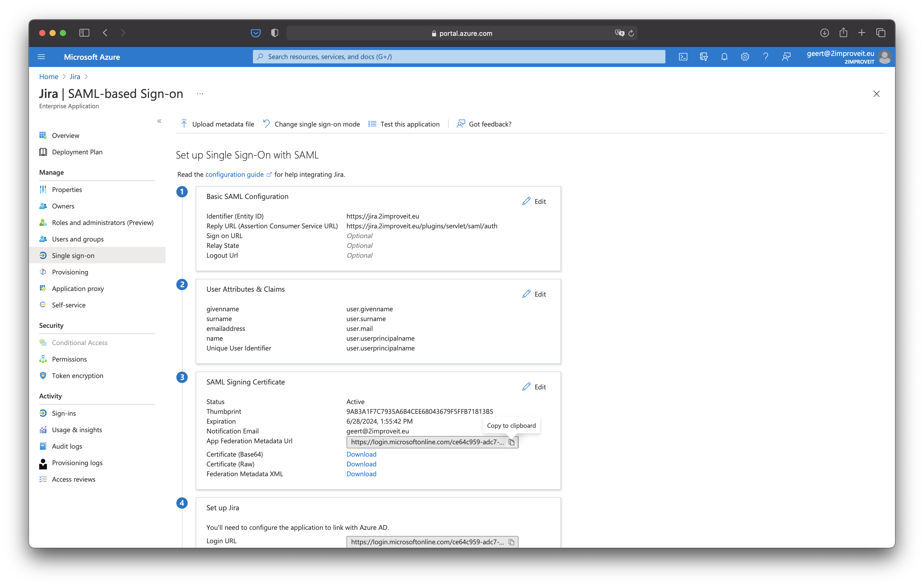Toggle the Safari sidebar

click(84, 33)
